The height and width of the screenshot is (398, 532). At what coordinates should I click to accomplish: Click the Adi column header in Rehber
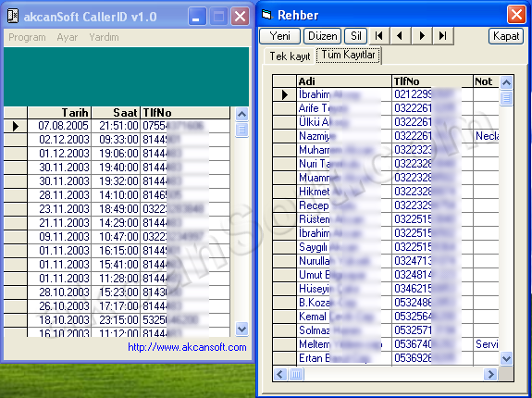(343, 81)
